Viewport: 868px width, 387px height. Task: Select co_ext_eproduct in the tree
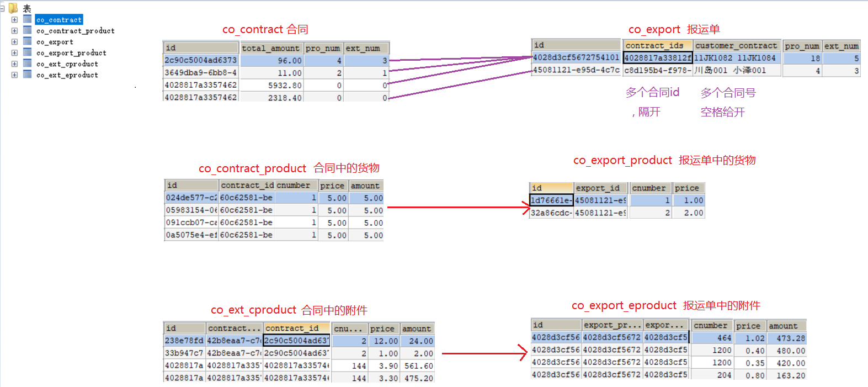[67, 75]
